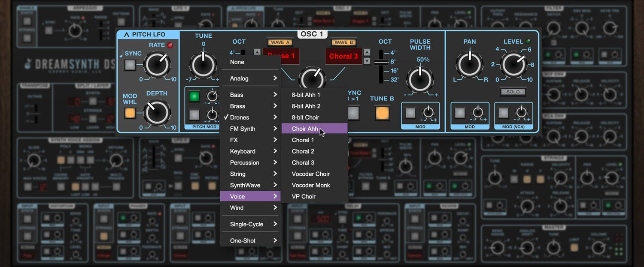Screen dimensions: 644x267
Task: Toggle the Pitch LFO Sync button
Action: point(130,65)
